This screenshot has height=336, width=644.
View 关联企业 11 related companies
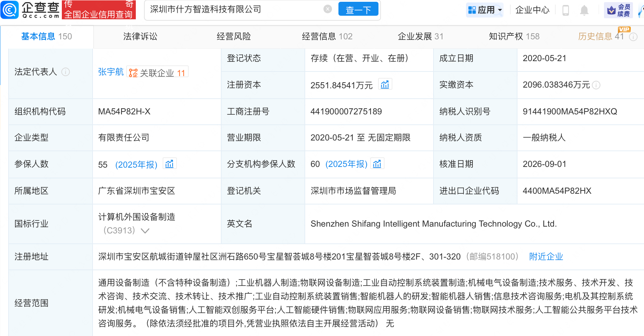tap(158, 73)
